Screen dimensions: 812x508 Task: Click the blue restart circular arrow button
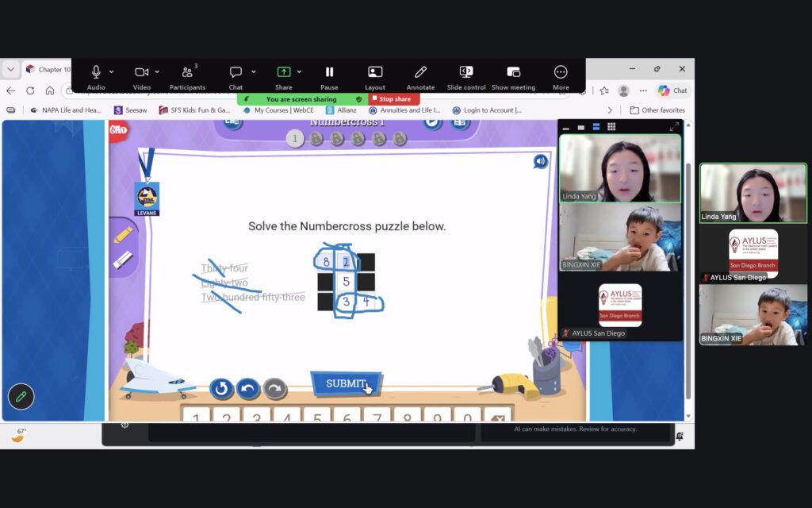pyautogui.click(x=221, y=389)
